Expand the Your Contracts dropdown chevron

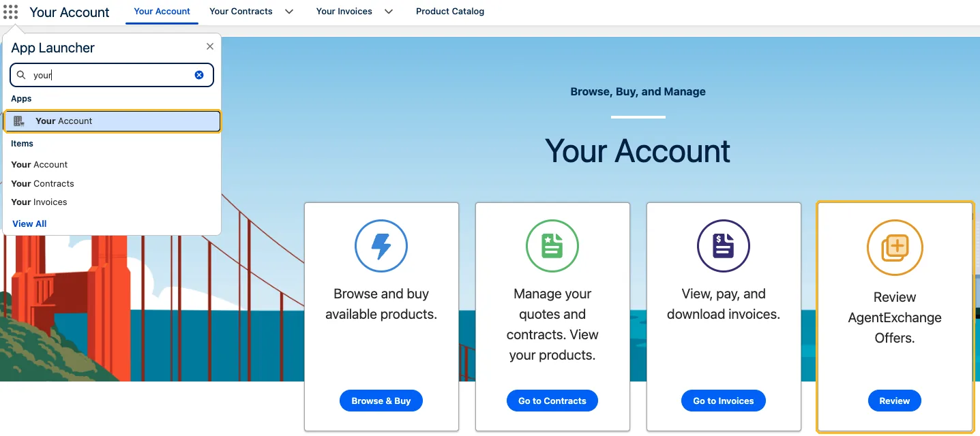click(289, 12)
